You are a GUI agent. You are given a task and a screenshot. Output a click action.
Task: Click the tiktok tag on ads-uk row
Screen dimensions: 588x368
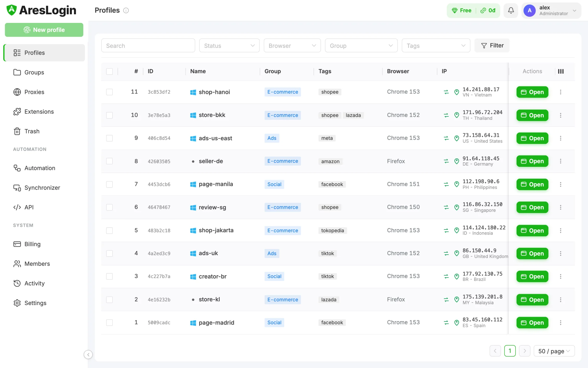[x=328, y=254]
